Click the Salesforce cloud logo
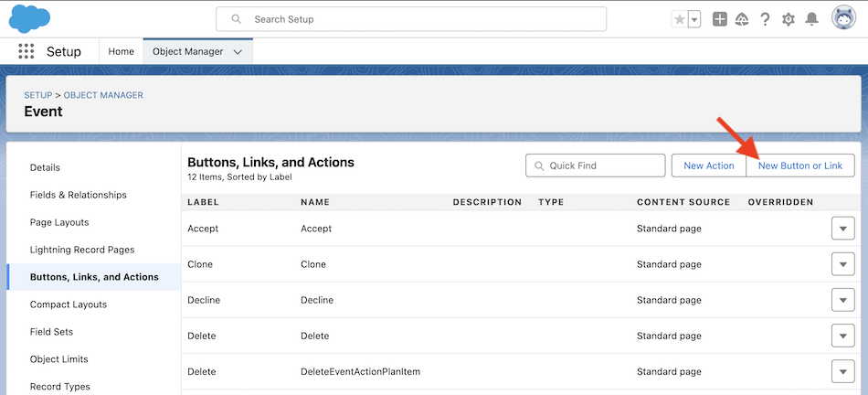 point(30,19)
